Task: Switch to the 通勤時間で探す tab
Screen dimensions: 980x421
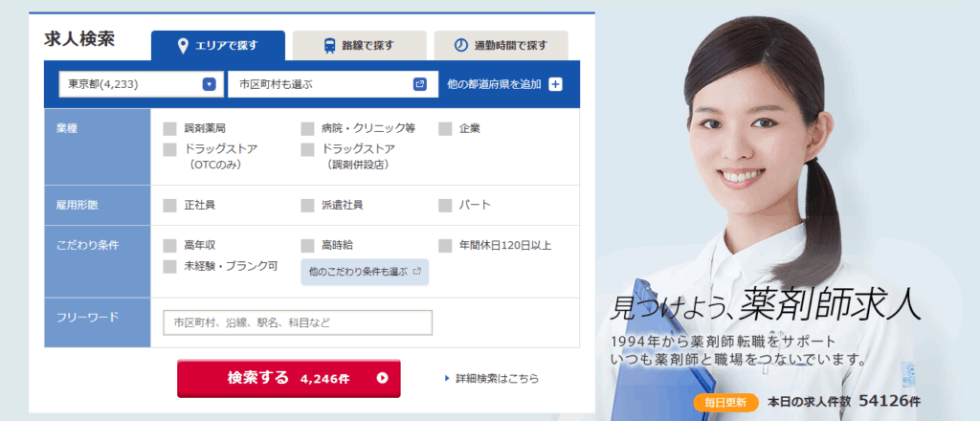Action: tap(501, 46)
